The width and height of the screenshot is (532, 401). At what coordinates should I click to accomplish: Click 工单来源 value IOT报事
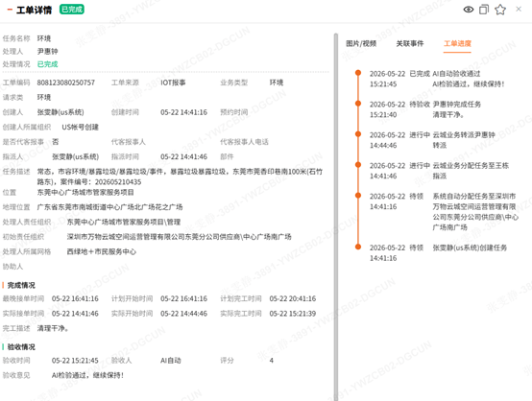173,83
